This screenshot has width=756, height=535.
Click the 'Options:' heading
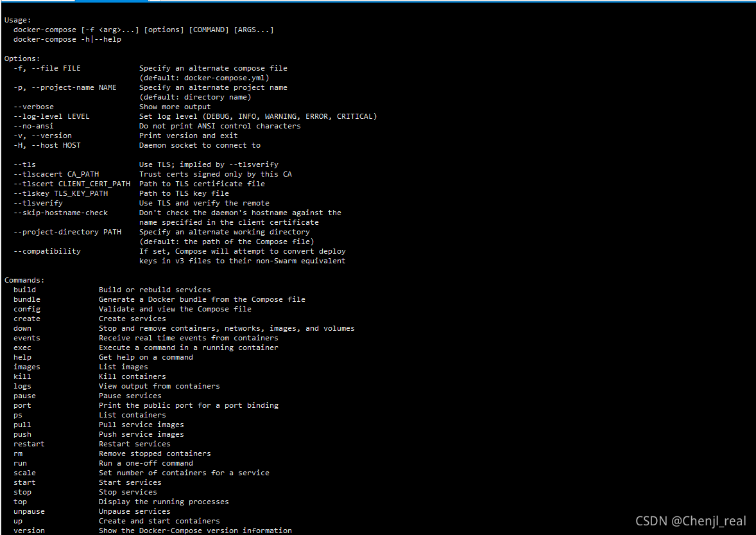22,59
